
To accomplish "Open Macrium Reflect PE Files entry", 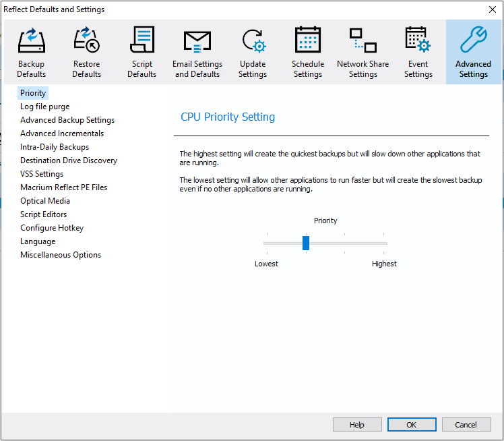I will 63,187.
